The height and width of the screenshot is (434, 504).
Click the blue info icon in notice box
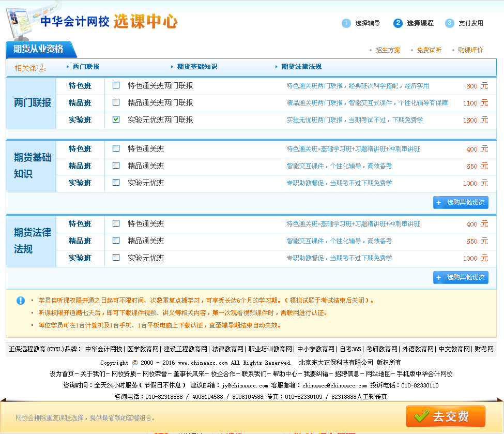(21, 301)
